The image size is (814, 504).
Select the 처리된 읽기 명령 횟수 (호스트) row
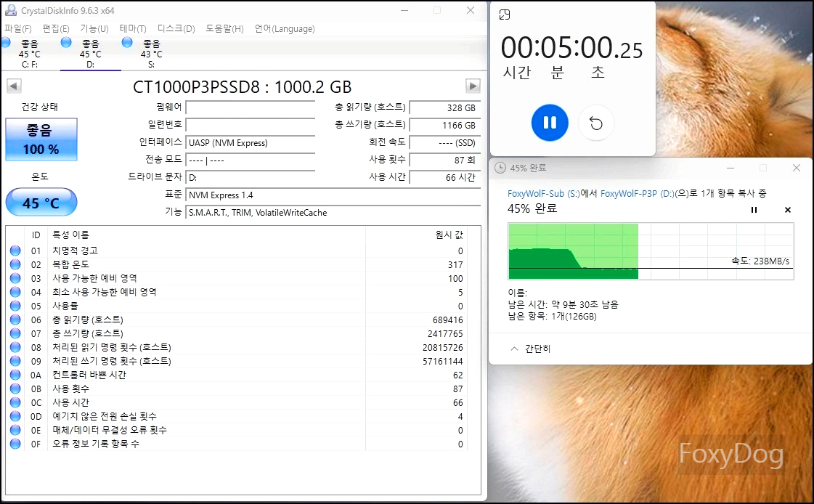pos(237,347)
